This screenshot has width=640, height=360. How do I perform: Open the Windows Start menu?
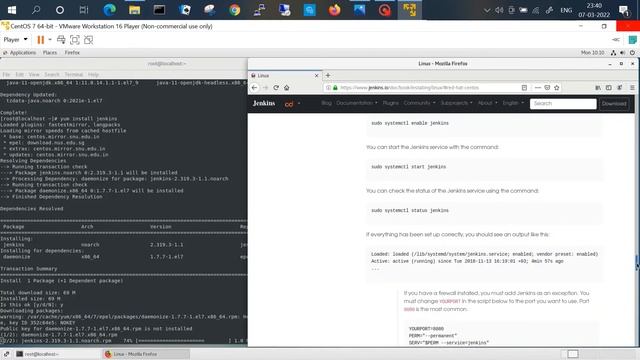pos(11,10)
